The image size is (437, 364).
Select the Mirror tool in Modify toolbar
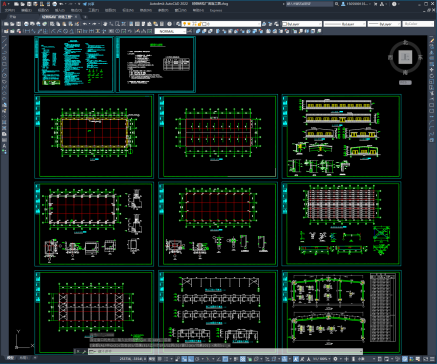point(432,52)
